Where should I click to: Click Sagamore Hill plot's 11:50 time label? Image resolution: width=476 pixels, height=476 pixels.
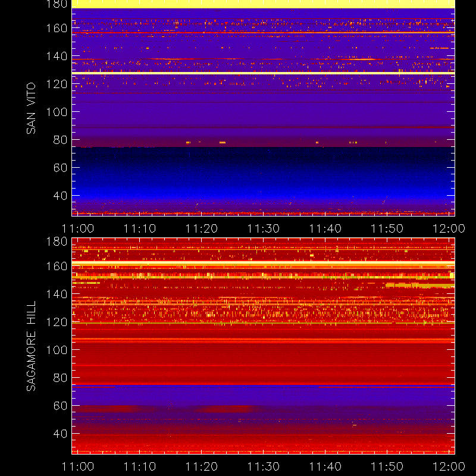coord(387,466)
